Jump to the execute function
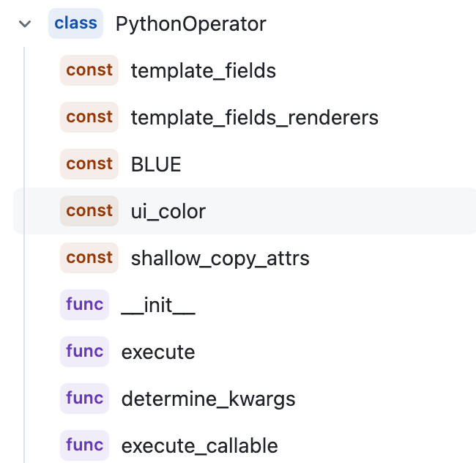Screen dimensions: 476x463 (158, 352)
